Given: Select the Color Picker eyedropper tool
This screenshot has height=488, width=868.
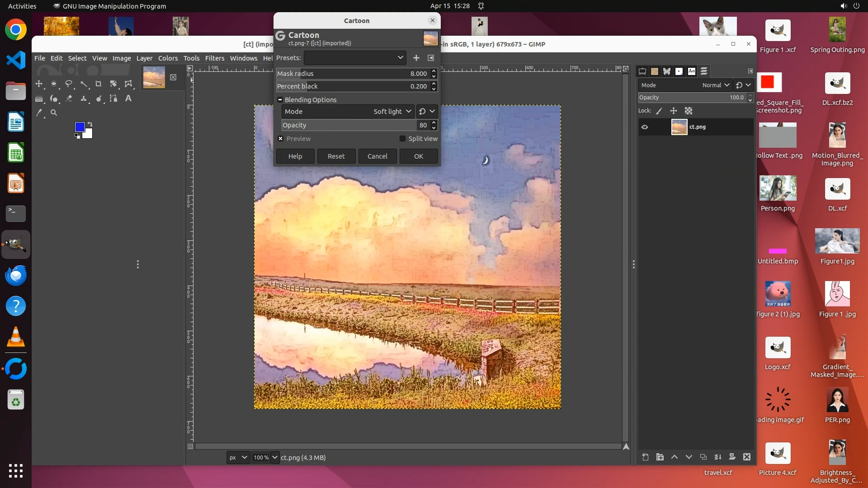Looking at the screenshot, I should click(39, 113).
